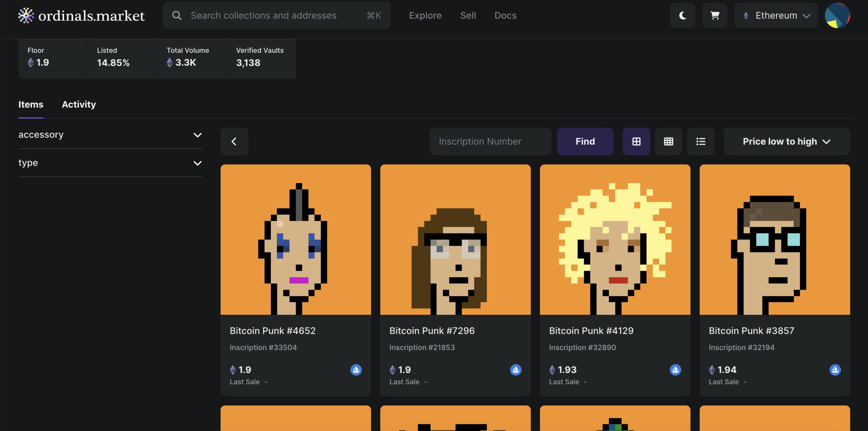Collapse the filter sidebar with back arrow

pyautogui.click(x=234, y=141)
